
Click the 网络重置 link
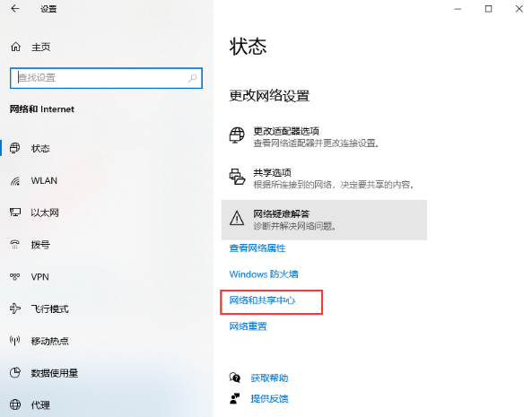click(248, 326)
